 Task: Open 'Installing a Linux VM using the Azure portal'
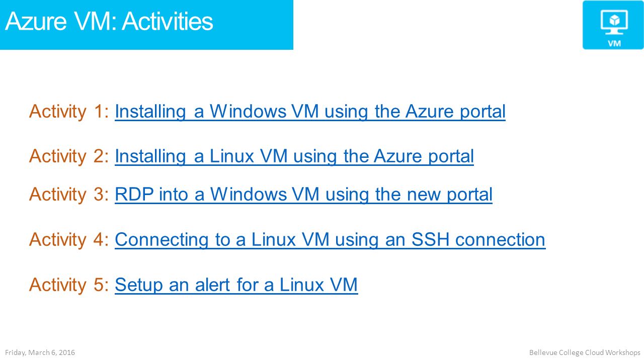pos(294,157)
